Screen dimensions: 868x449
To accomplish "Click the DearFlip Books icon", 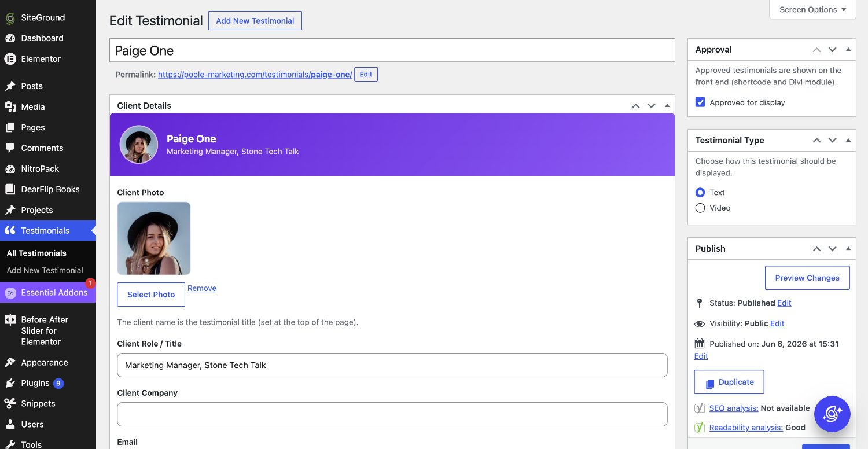I will pyautogui.click(x=10, y=189).
